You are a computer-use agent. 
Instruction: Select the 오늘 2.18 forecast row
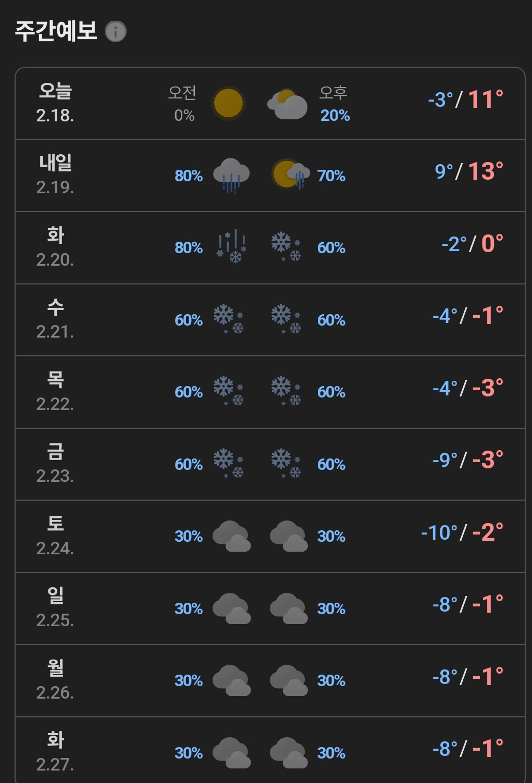point(270,104)
